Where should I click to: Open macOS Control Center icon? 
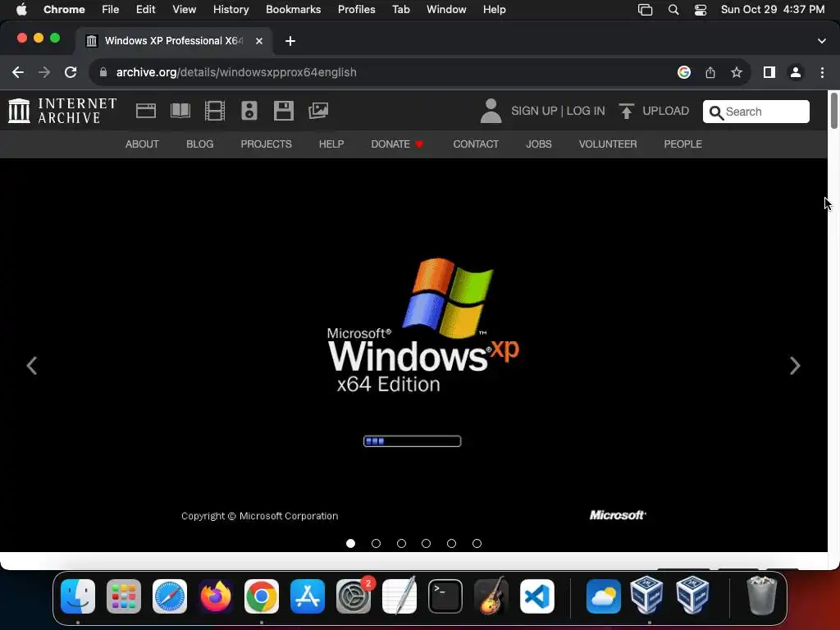click(x=701, y=10)
